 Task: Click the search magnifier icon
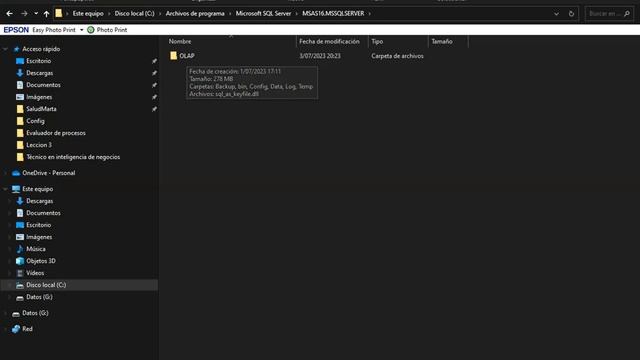point(627,14)
